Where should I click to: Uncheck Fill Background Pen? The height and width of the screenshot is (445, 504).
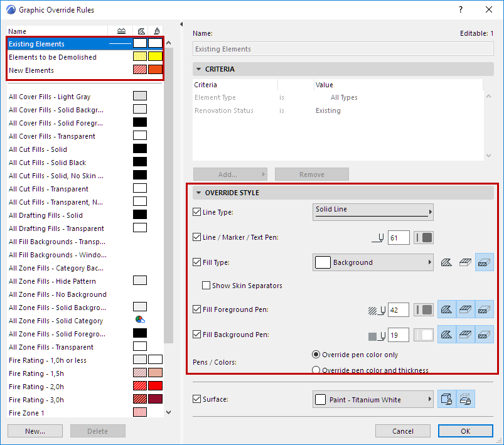tap(196, 335)
